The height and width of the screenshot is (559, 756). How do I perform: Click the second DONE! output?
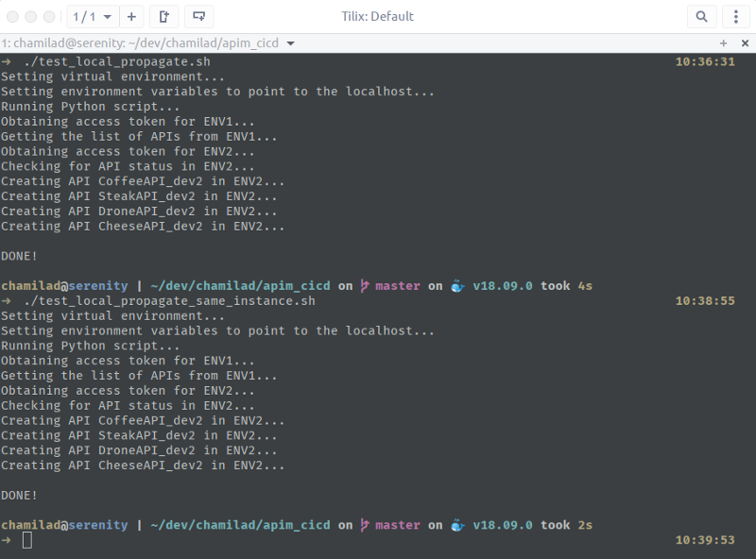pos(19,495)
